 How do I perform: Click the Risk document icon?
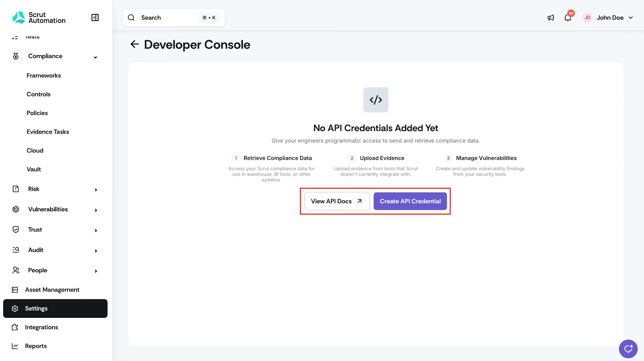[16, 189]
